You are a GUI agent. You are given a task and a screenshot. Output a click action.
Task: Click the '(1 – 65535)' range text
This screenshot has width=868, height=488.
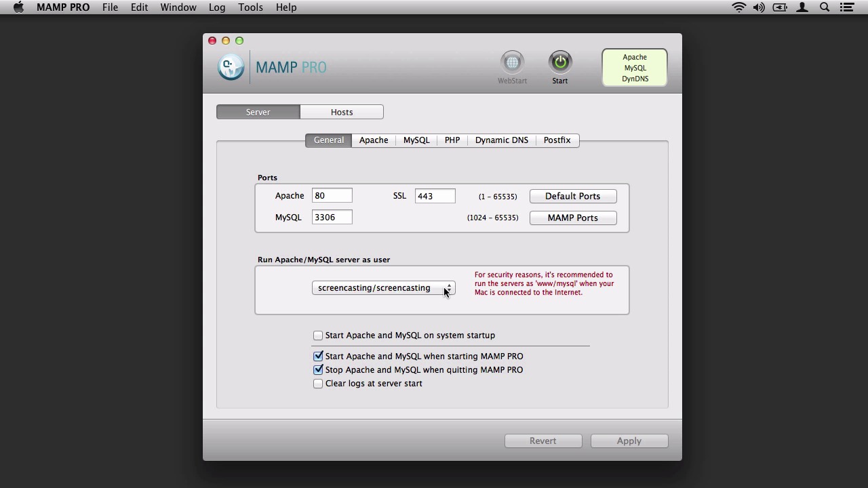498,197
